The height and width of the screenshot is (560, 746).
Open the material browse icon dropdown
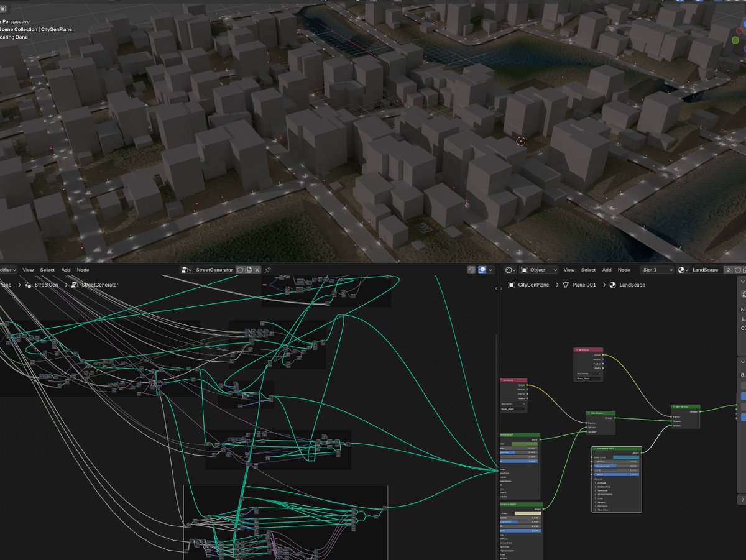(x=683, y=270)
